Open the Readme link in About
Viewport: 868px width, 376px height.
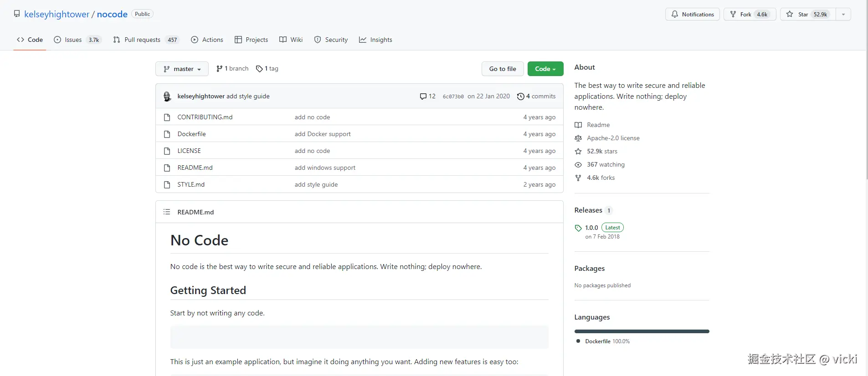tap(598, 125)
